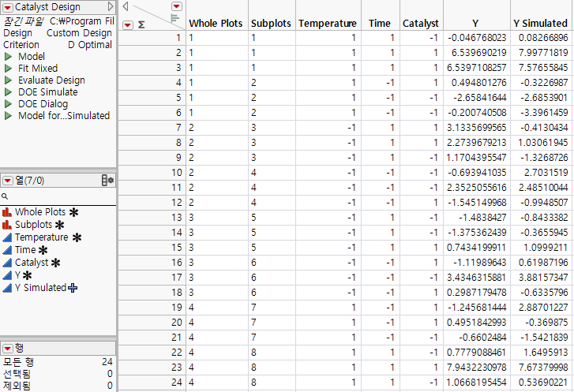This screenshot has width=574, height=392.
Task: Open the columns panel settings icon
Action: tap(107, 181)
